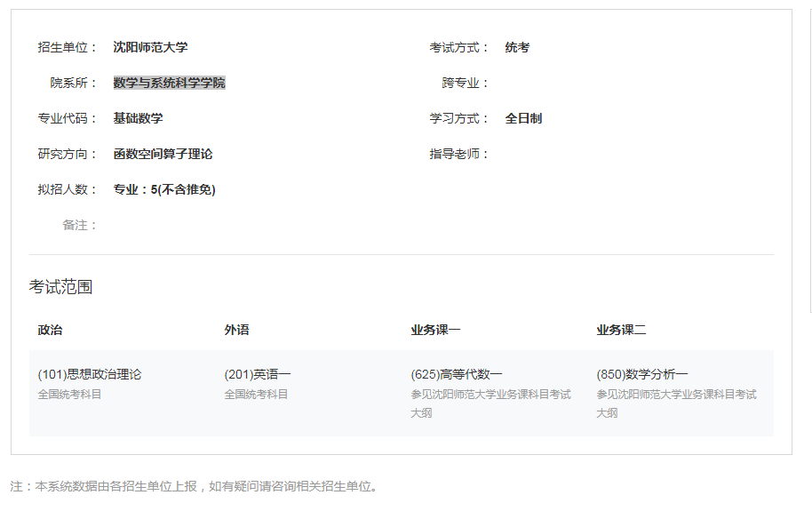Click the highlighted 数学与系统科学学院 text
The image size is (812, 519).
point(169,83)
